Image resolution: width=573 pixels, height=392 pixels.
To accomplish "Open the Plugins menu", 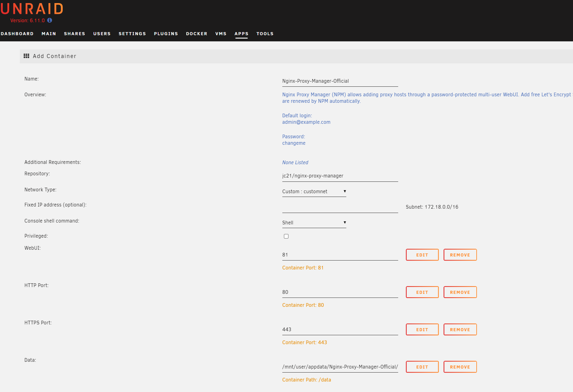I will point(166,34).
